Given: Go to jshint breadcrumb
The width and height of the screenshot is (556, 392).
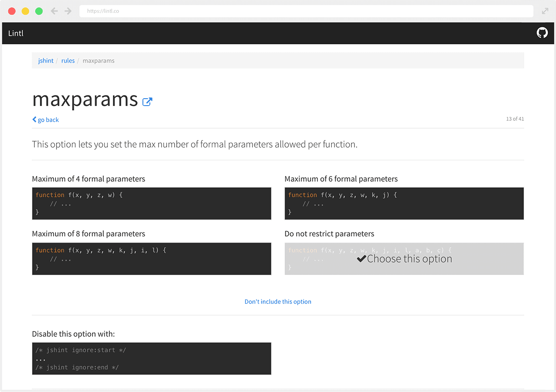Looking at the screenshot, I should pos(46,60).
